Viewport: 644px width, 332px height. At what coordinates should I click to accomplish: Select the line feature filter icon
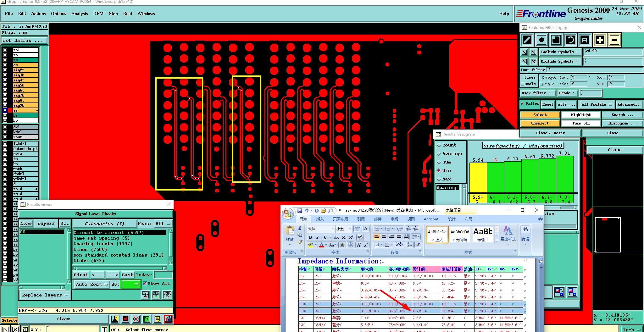pyautogui.click(x=527, y=40)
